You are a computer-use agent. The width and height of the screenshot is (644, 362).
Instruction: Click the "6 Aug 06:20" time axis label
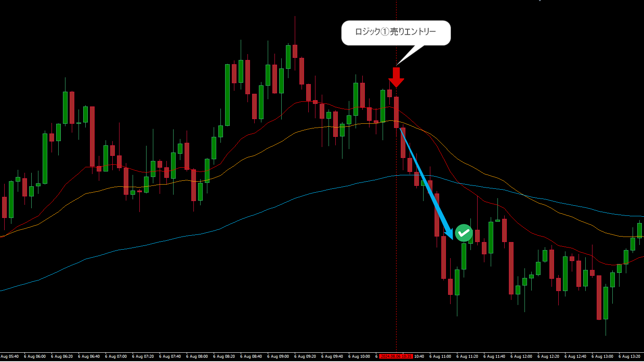pos(62,357)
